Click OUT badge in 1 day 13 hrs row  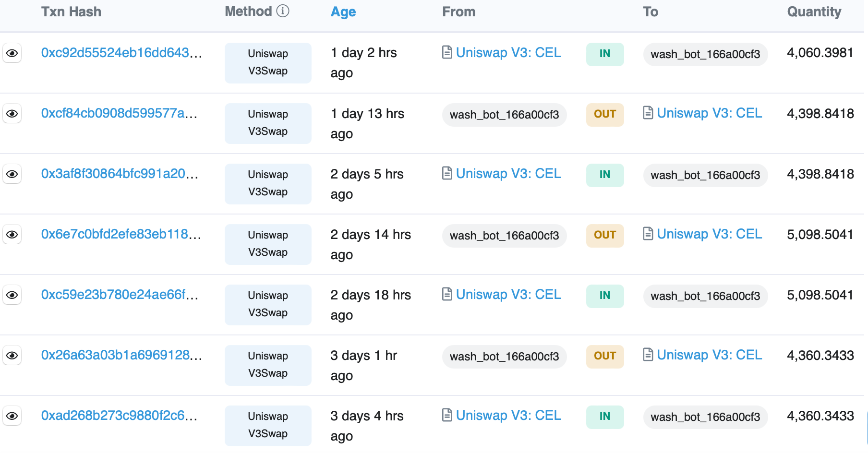coord(605,115)
